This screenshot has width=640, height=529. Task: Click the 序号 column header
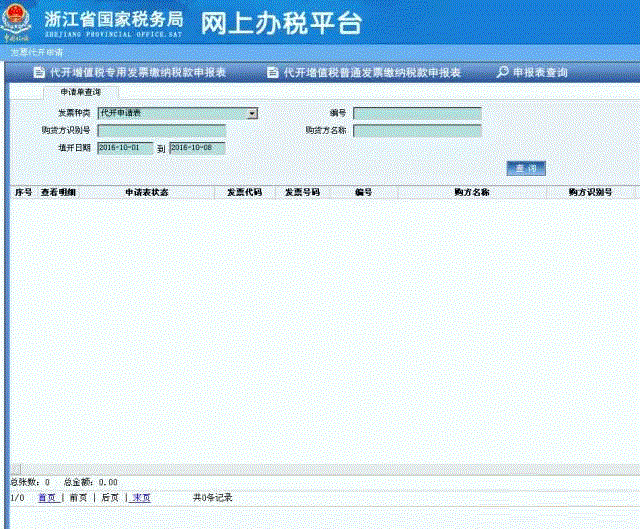(x=23, y=192)
